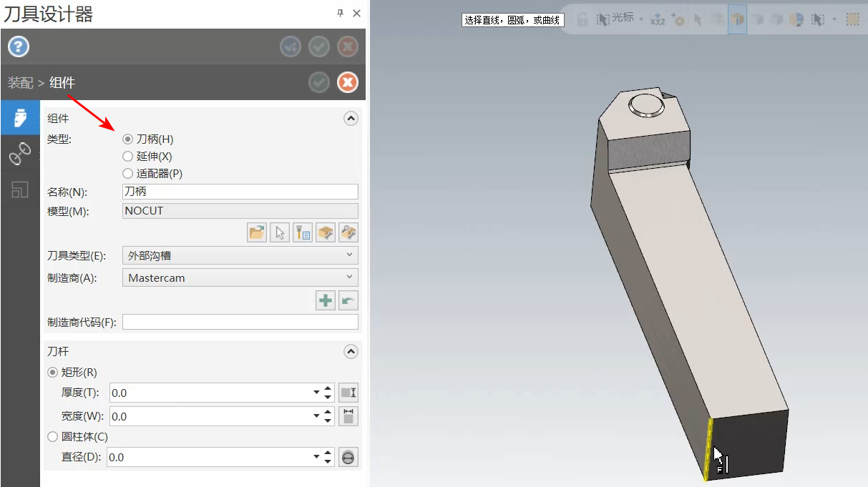Open the 制造商 dropdown showing Mastercam

point(240,277)
